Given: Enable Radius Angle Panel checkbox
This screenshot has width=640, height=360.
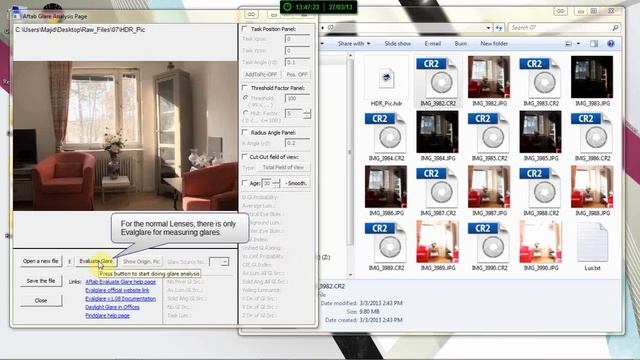Looking at the screenshot, I should click(245, 132).
